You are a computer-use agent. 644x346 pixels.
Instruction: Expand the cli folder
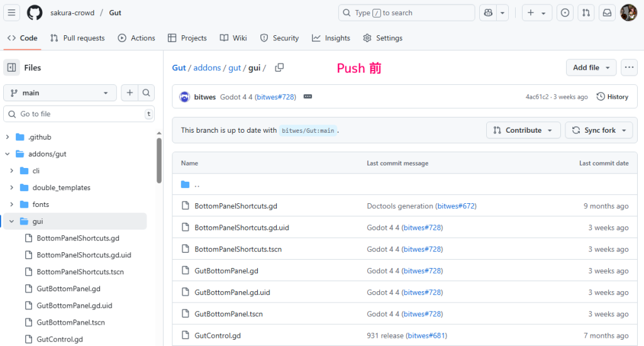[x=11, y=170]
